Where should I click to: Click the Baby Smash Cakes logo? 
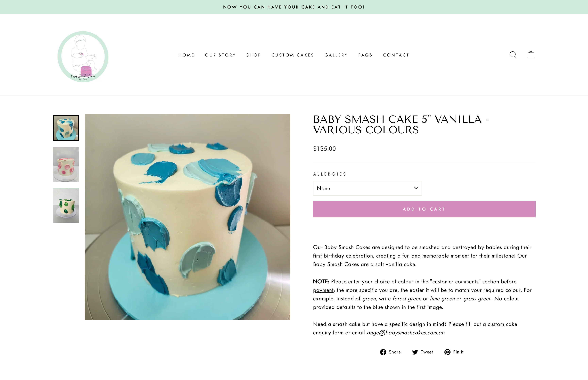coord(83,56)
